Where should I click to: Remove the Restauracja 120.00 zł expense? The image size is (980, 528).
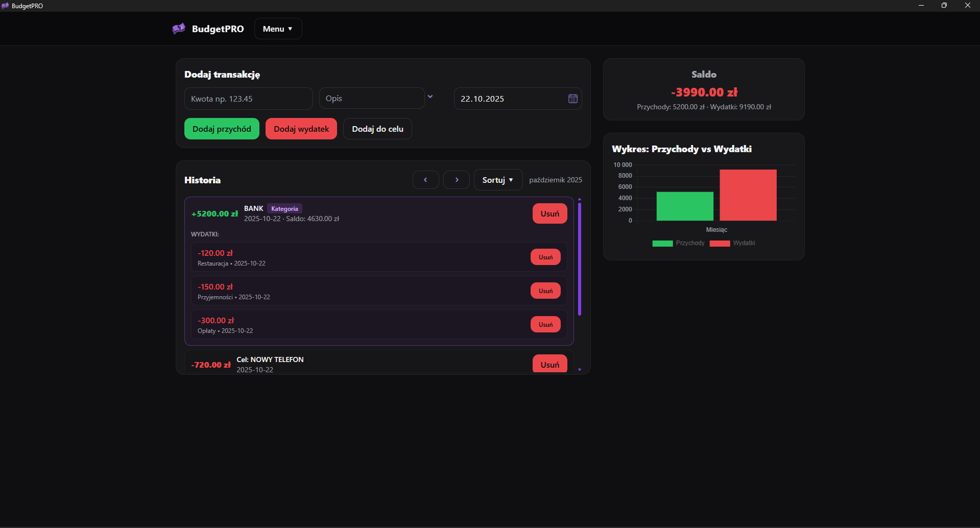tap(545, 257)
